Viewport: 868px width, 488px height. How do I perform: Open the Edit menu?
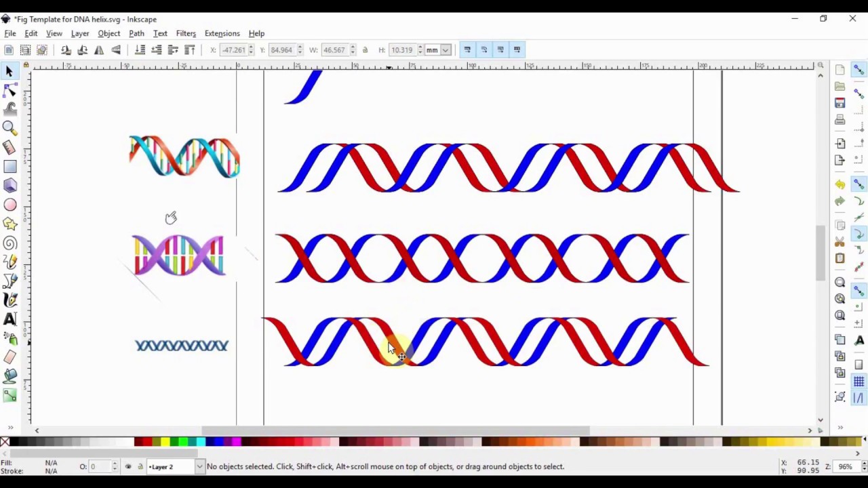point(31,33)
